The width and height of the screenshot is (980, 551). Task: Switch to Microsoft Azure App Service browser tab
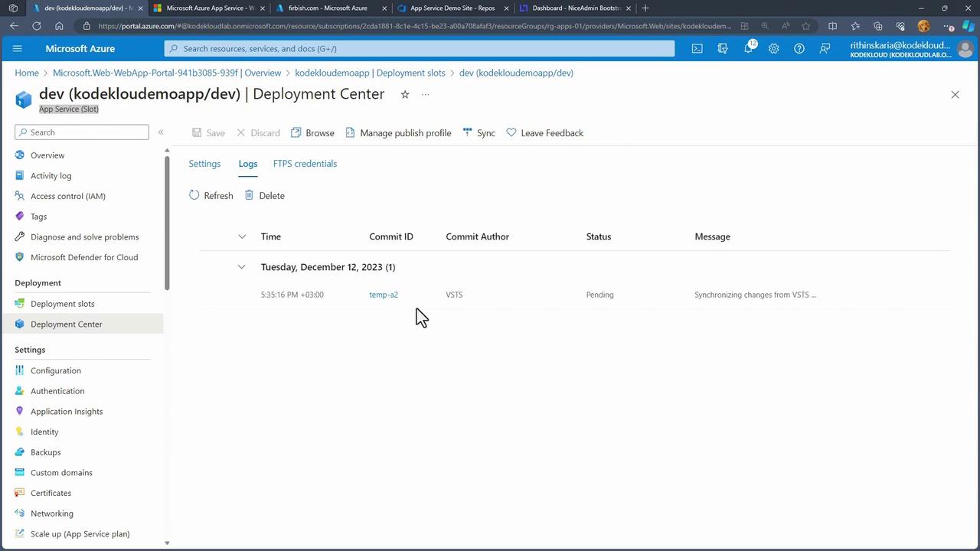point(209,8)
